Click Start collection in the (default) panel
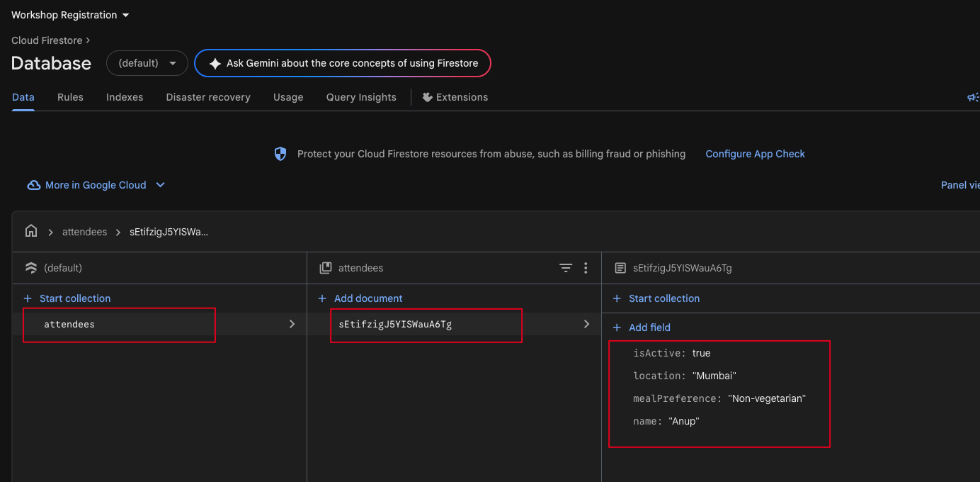The height and width of the screenshot is (482, 980). pos(67,298)
